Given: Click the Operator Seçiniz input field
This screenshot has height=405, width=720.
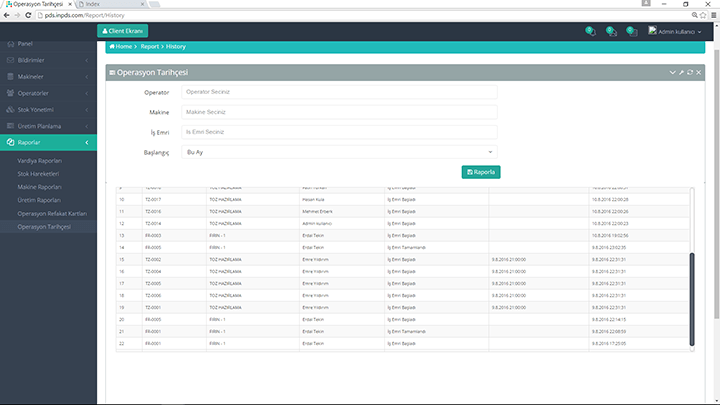Looking at the screenshot, I should tap(339, 92).
